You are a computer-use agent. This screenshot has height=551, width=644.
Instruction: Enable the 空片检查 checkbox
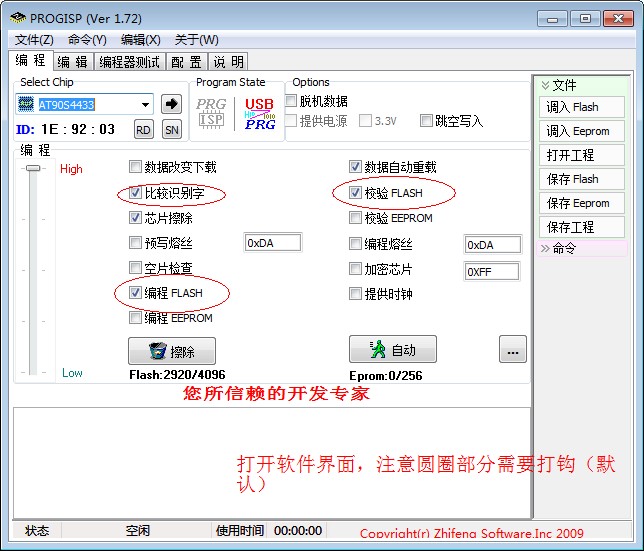pyautogui.click(x=135, y=268)
